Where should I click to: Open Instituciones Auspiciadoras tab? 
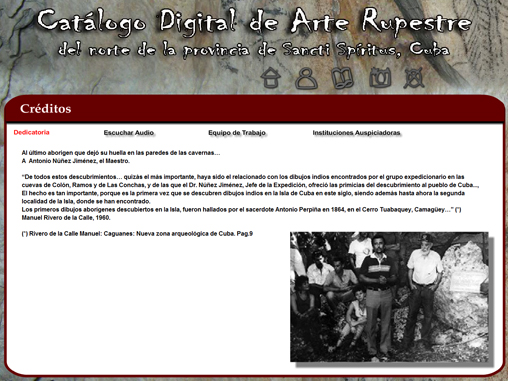tap(357, 133)
